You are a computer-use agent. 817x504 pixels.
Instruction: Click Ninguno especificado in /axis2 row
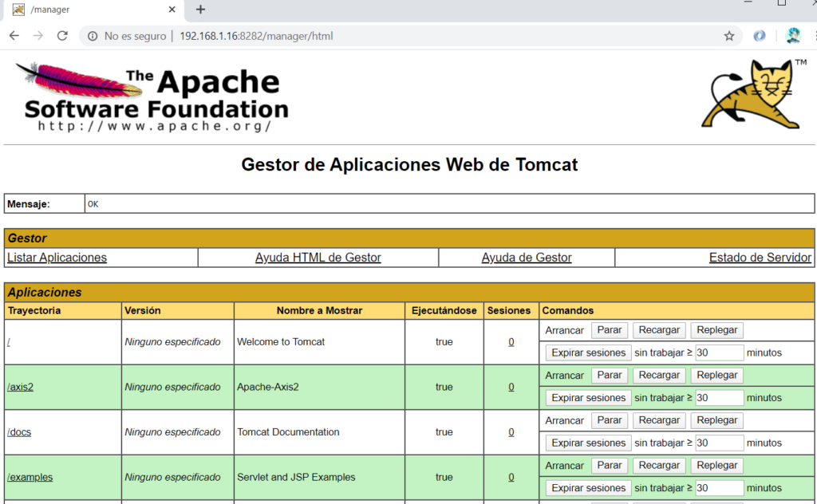[x=172, y=387]
